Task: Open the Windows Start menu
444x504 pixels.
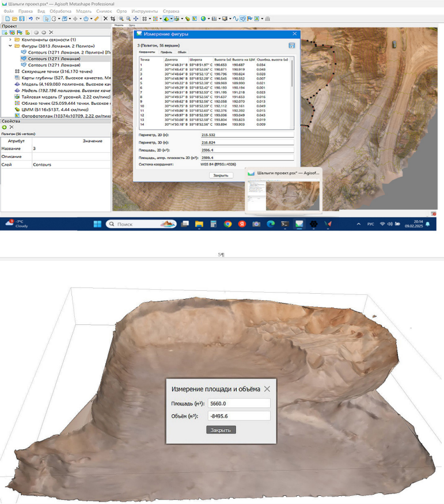Action: click(97, 224)
